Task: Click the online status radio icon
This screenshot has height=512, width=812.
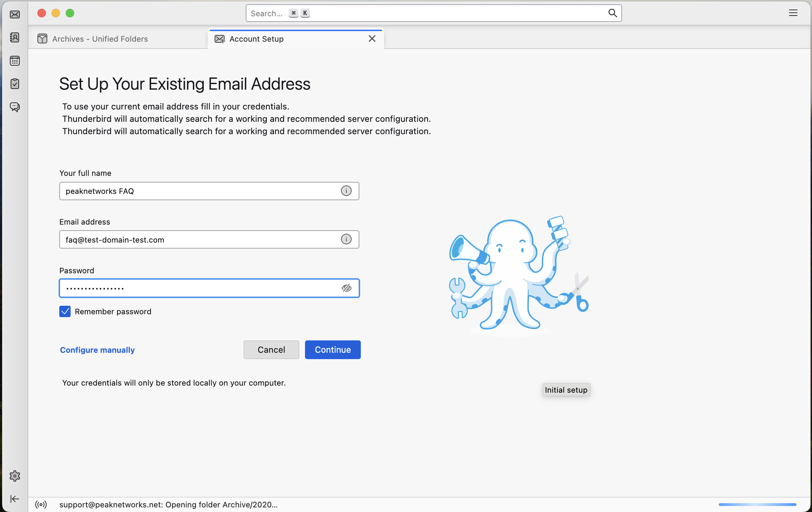Action: point(41,504)
